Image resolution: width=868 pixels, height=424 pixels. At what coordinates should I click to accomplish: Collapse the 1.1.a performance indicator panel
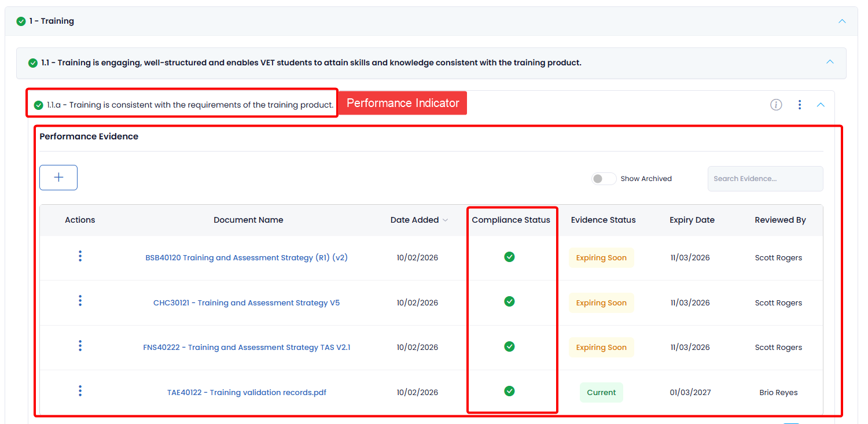point(821,105)
